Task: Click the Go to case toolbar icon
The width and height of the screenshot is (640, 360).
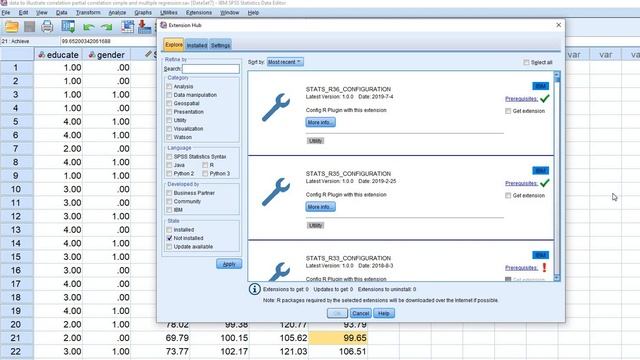Action: click(127, 27)
